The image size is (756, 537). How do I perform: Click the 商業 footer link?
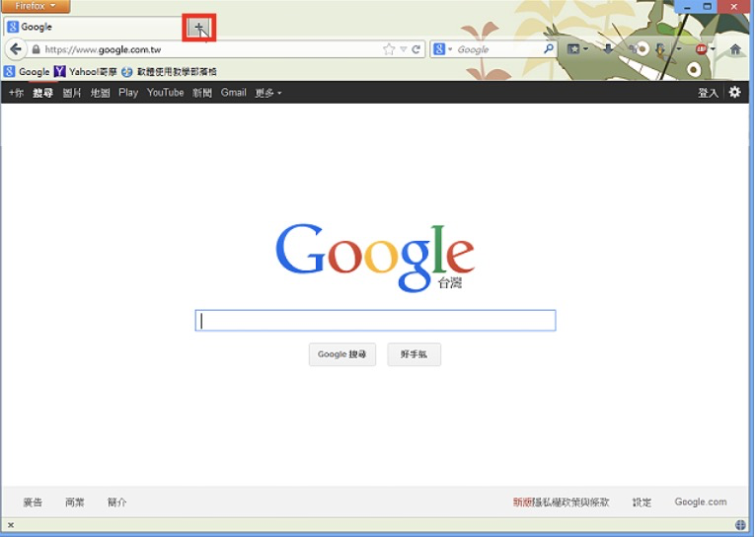pos(75,502)
